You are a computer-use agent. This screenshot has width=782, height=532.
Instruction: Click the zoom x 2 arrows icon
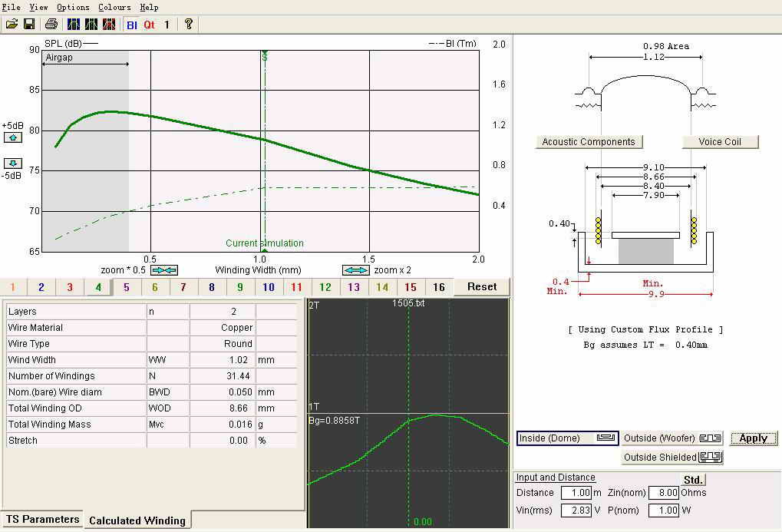coord(355,270)
